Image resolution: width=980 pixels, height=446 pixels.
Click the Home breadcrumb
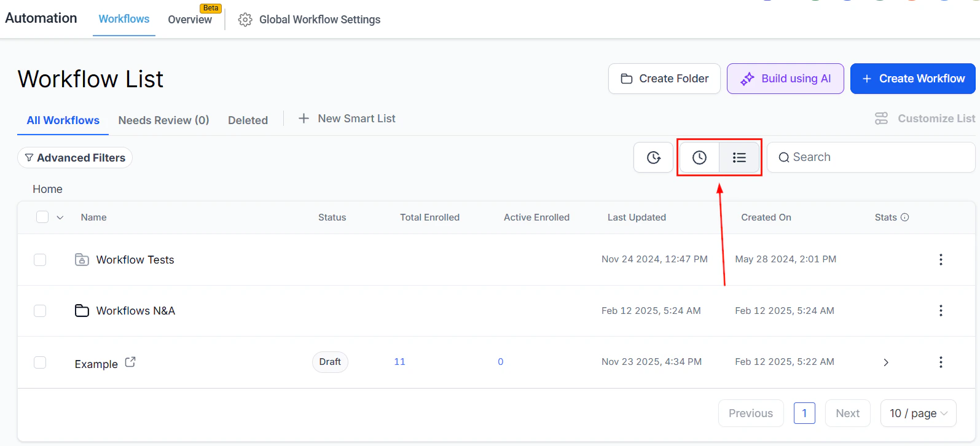tap(47, 189)
